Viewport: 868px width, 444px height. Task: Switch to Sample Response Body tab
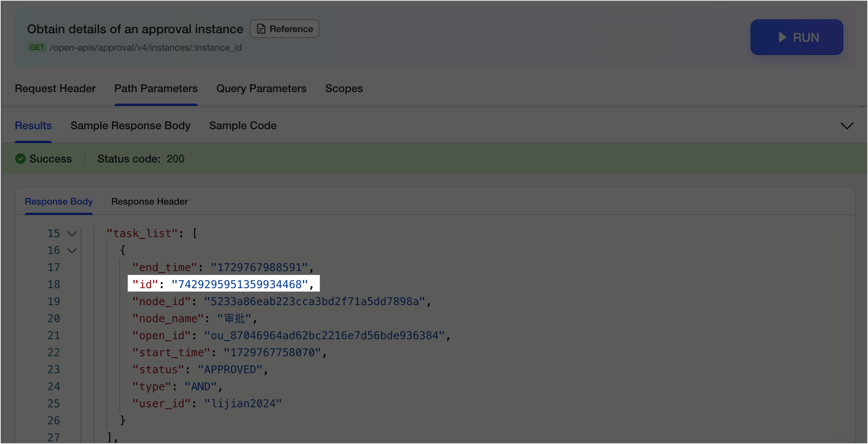[x=130, y=126]
